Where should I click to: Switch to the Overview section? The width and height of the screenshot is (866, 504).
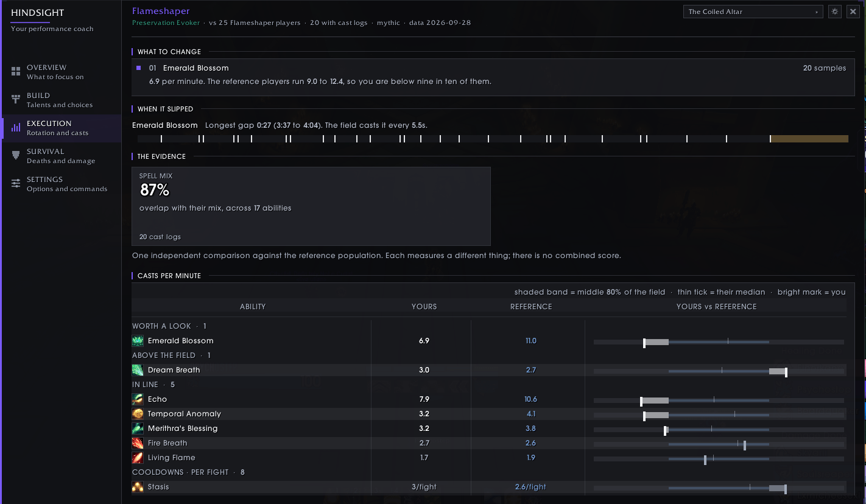coord(61,72)
